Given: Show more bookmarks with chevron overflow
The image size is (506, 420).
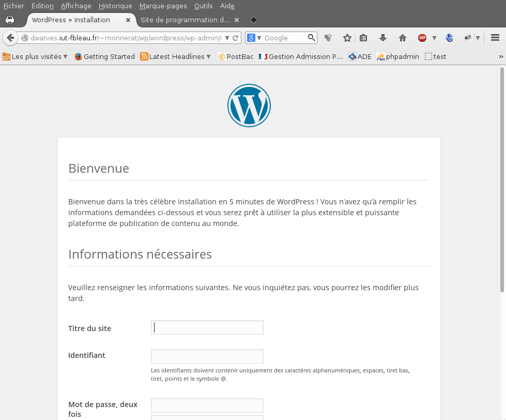Looking at the screenshot, I should pos(501,56).
